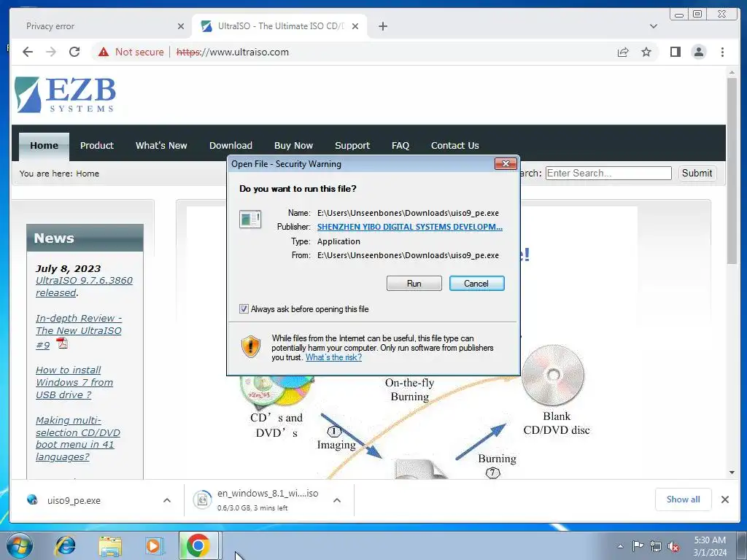This screenshot has height=560, width=747.
Task: Close the downloads bar
Action: 725,499
